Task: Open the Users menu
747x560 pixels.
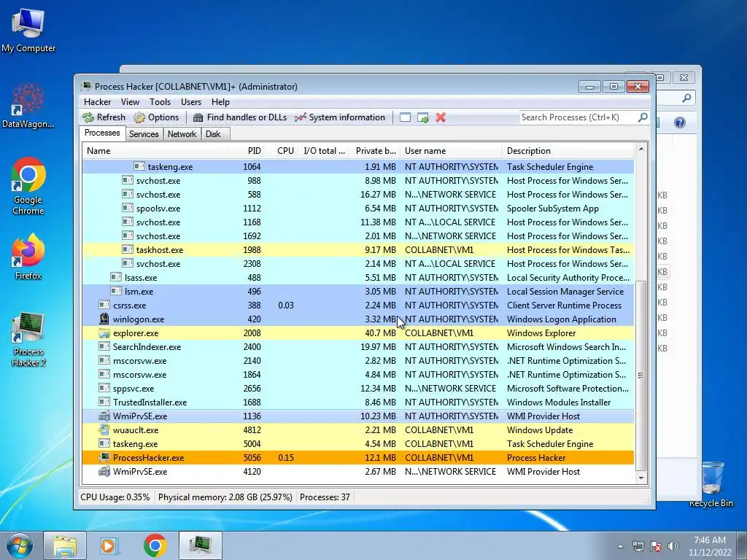Action: tap(190, 102)
